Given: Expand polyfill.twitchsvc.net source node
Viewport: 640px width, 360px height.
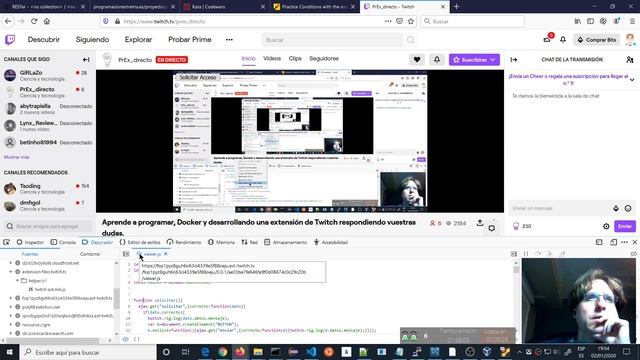Looking at the screenshot, I should coord(11,307).
